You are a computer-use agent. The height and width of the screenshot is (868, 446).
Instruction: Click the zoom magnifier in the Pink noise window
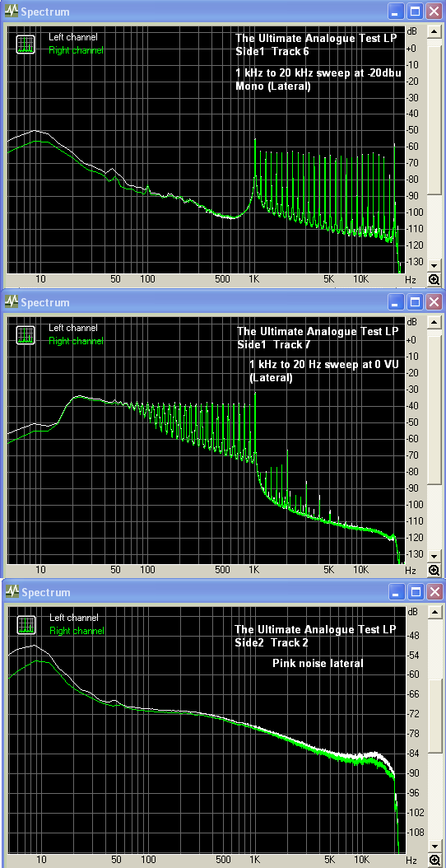(x=434, y=861)
